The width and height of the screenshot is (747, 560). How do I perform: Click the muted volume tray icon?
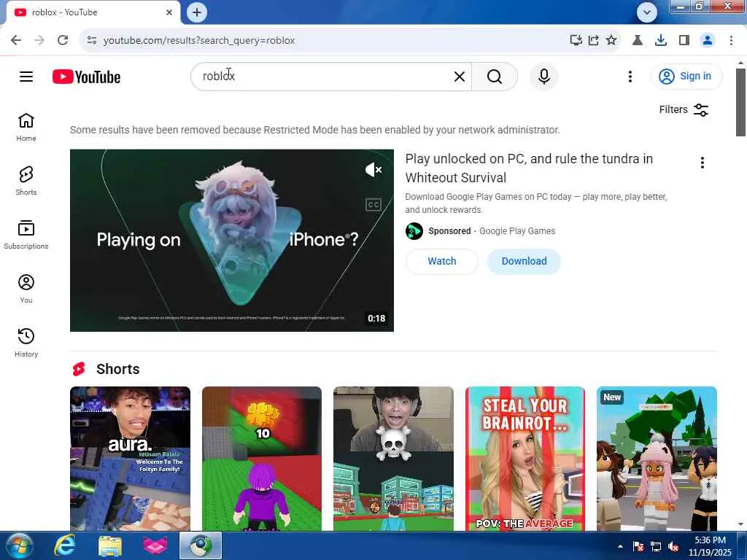coord(673,547)
